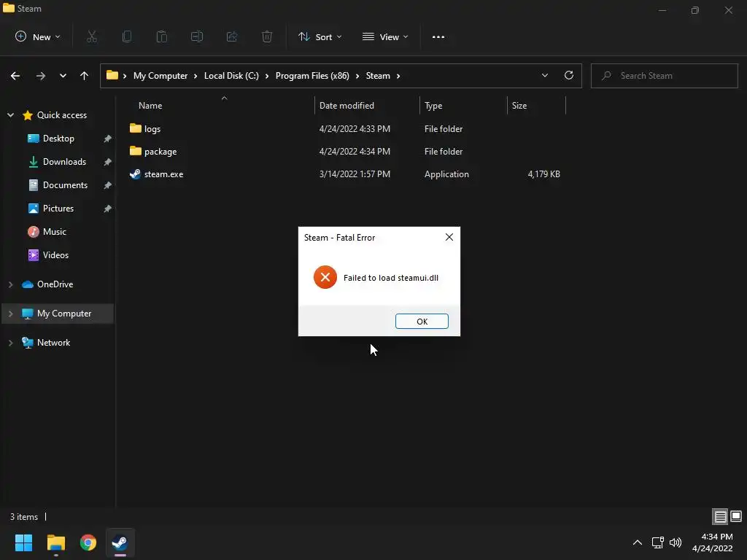Image resolution: width=747 pixels, height=560 pixels.
Task: Select the logs folder name
Action: (152, 129)
